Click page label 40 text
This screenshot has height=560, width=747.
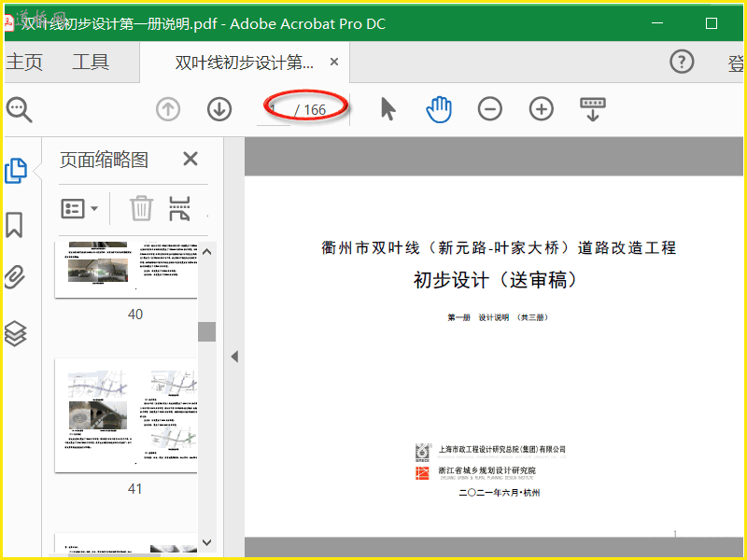[135, 315]
